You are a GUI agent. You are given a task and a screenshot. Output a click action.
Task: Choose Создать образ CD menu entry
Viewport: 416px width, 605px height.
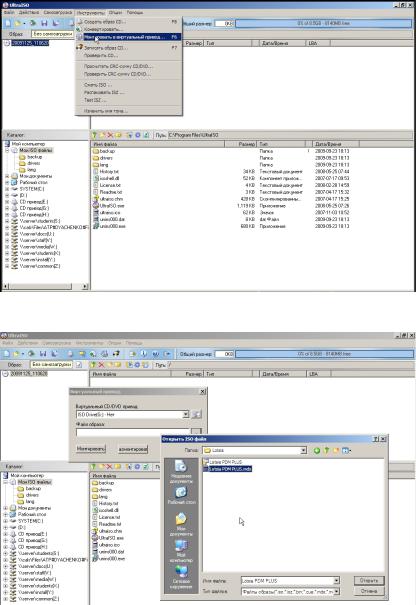(128, 22)
